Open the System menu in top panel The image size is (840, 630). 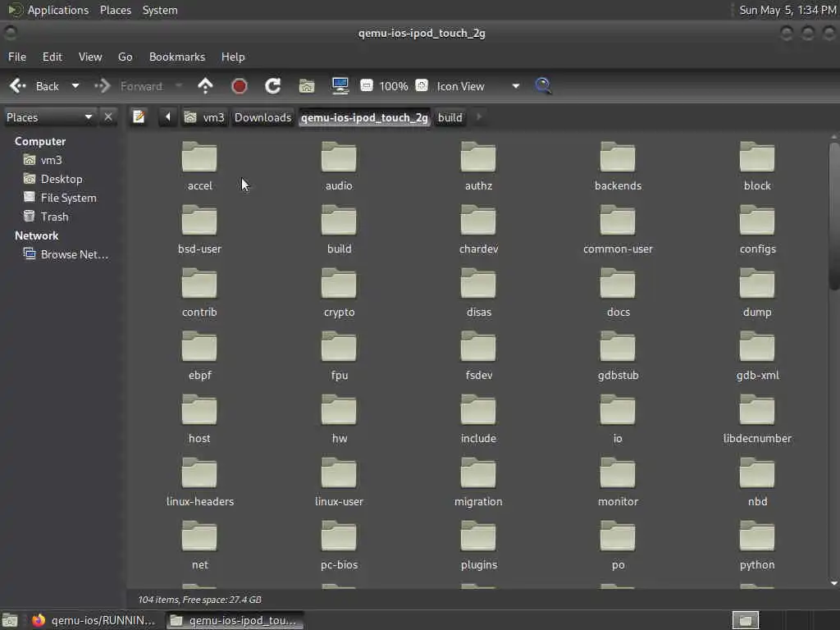(160, 10)
